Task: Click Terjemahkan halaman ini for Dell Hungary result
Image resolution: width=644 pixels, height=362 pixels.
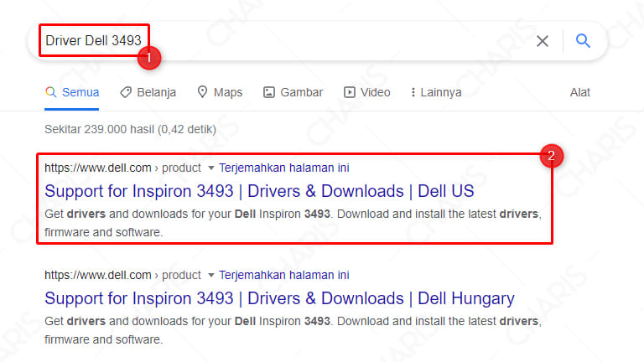Action: pos(283,275)
